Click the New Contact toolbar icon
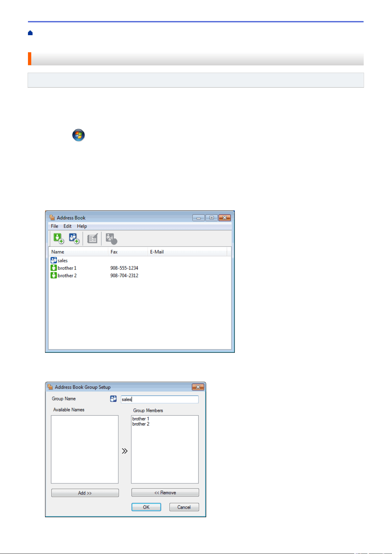This screenshot has width=392, height=554. click(x=59, y=238)
